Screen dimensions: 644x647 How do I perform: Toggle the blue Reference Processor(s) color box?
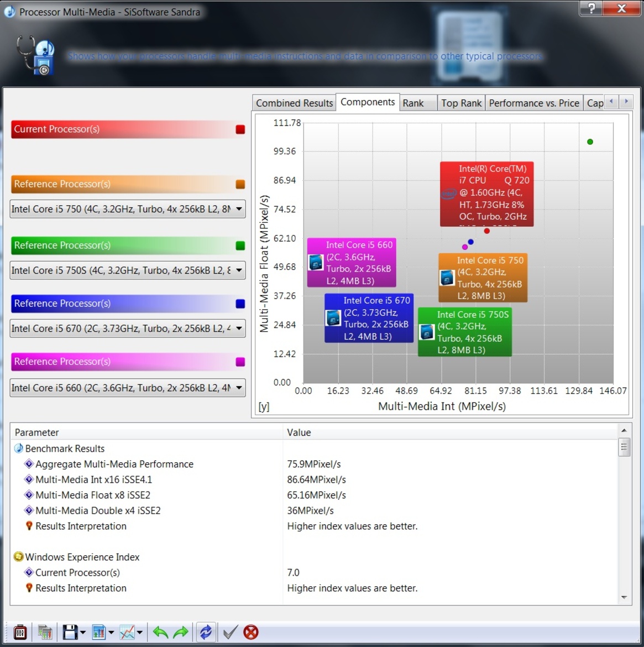tap(240, 304)
